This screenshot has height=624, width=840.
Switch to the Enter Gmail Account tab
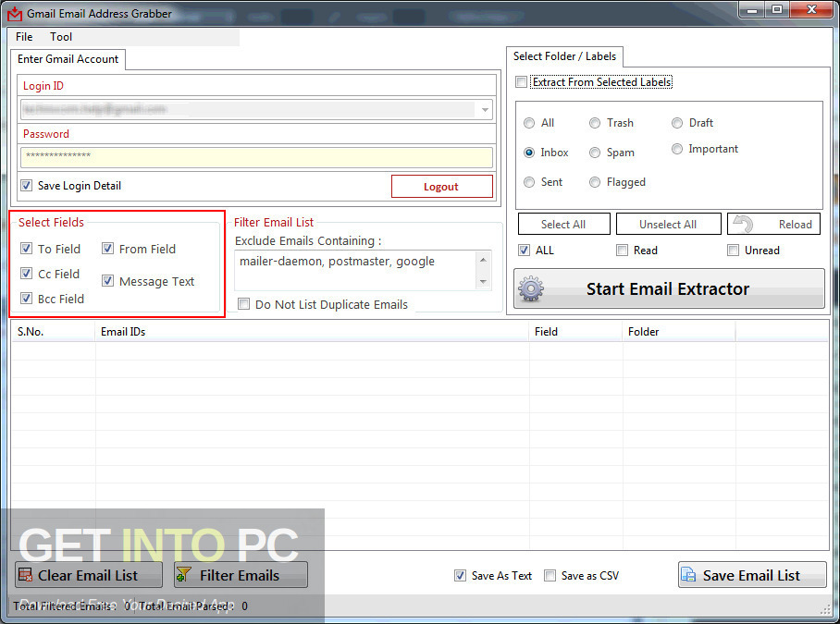[x=68, y=59]
